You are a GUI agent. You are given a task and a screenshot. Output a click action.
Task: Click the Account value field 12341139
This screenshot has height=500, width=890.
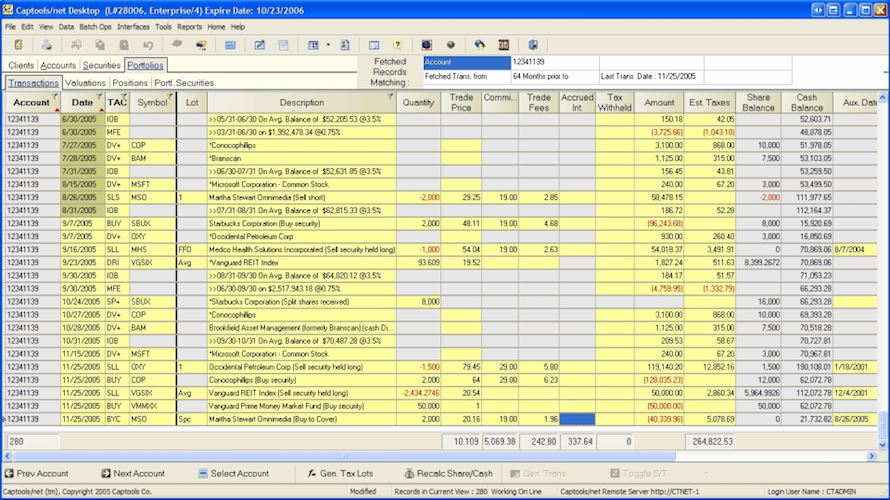[555, 62]
